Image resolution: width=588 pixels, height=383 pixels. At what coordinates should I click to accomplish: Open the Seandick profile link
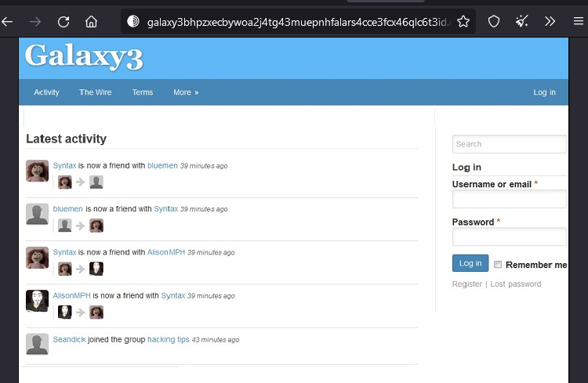click(69, 339)
